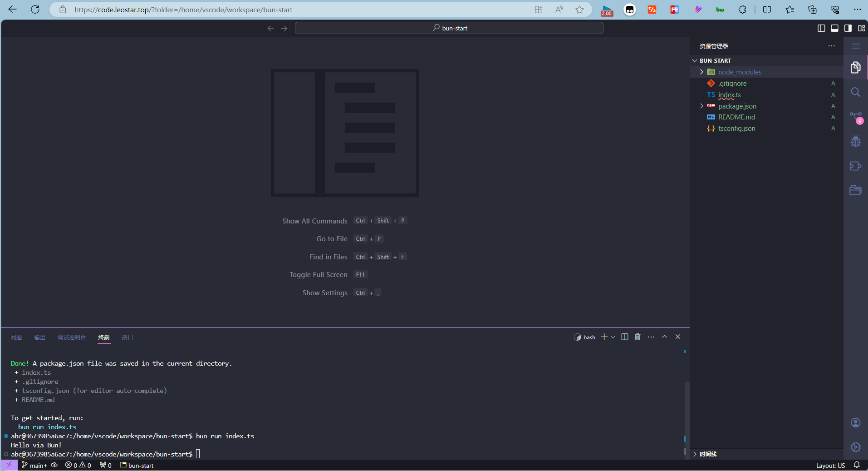Screen dimensions: 868x471
Task: Click the browser address bar URL
Action: point(183,10)
